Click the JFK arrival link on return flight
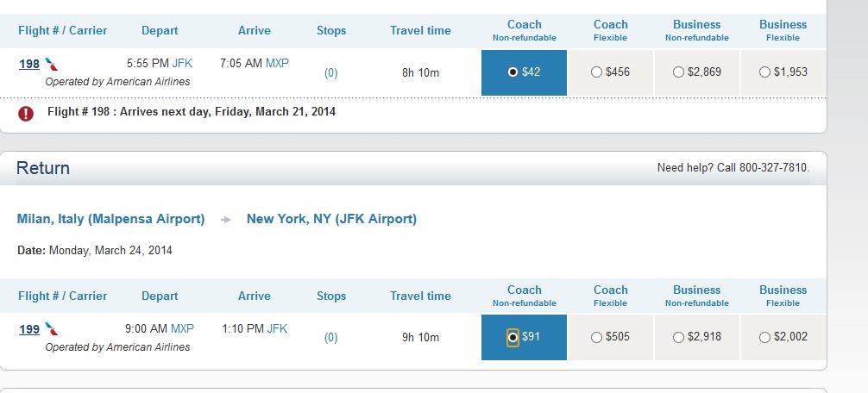This screenshot has width=868, height=393. click(x=277, y=328)
